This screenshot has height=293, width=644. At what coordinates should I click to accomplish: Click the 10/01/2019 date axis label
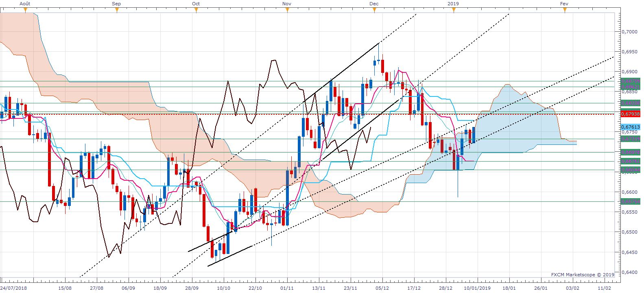(x=477, y=288)
